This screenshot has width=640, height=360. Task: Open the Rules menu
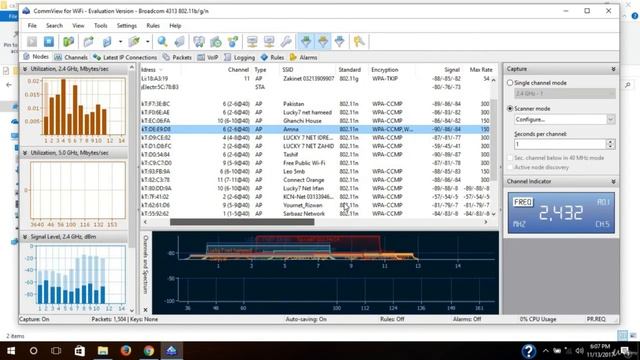(153, 26)
